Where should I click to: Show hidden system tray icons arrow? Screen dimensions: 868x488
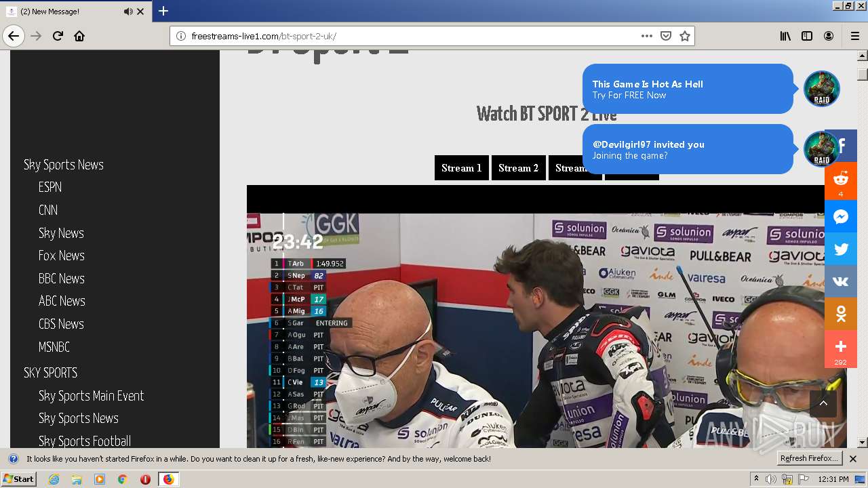[x=756, y=479]
